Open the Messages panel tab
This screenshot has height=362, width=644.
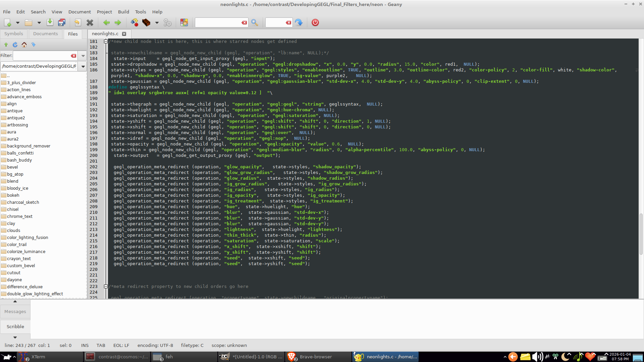pyautogui.click(x=15, y=311)
